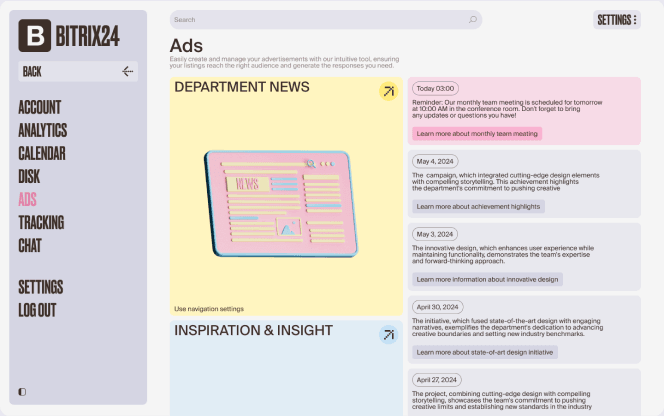
Task: Click the search magnifier icon
Action: (473, 19)
